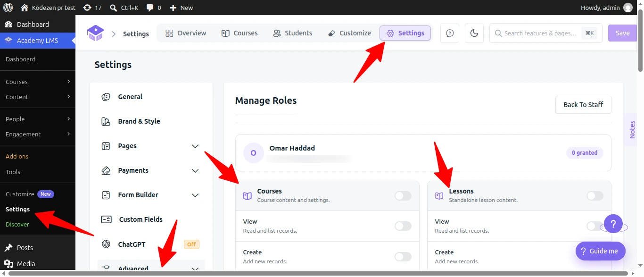Viewport: 644px width, 277px height.
Task: Click the Payments settings icon
Action: pyautogui.click(x=106, y=170)
